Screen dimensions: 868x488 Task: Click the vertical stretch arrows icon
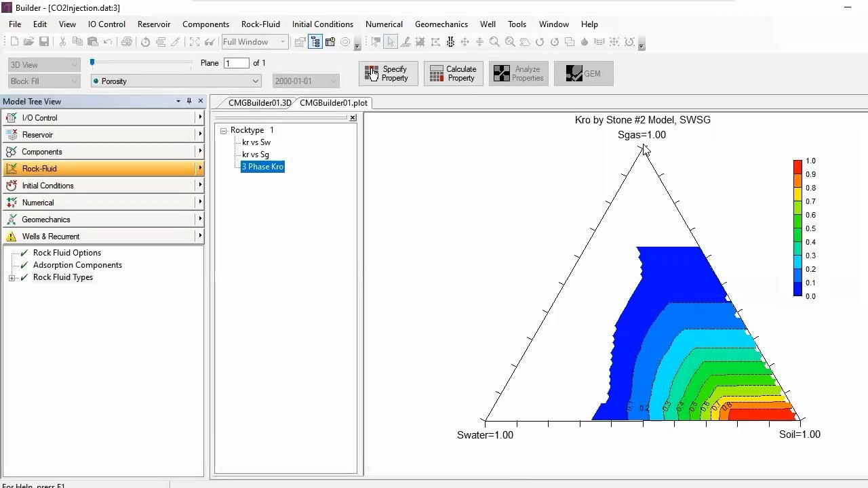coord(479,42)
